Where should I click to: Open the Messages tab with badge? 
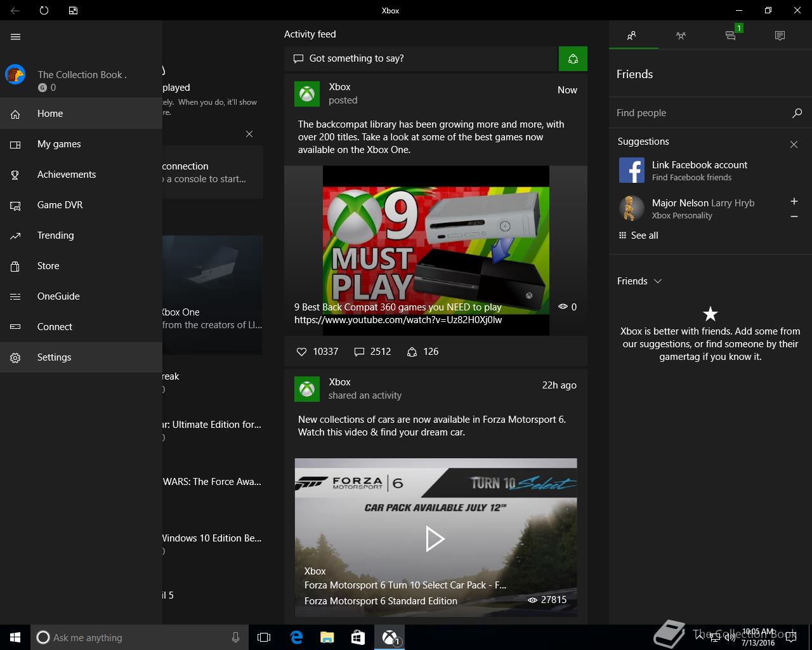tap(731, 36)
